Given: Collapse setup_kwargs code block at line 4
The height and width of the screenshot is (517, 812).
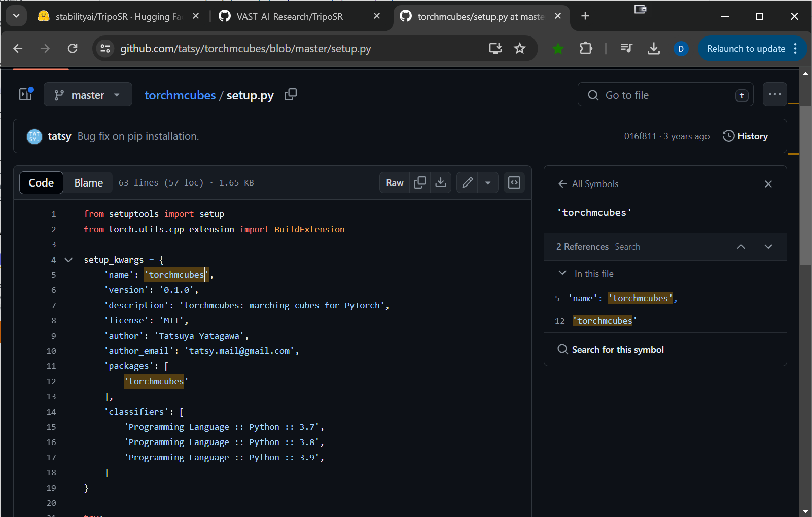Looking at the screenshot, I should tap(68, 260).
